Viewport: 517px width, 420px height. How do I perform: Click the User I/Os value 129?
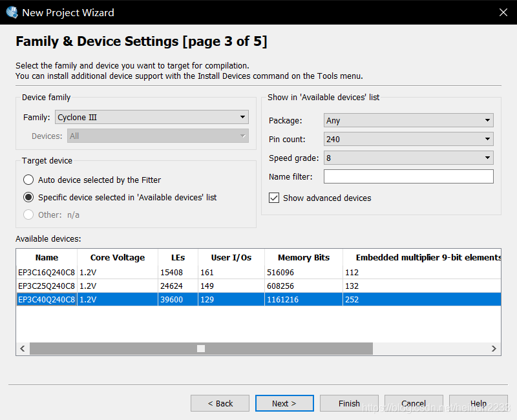(x=207, y=299)
